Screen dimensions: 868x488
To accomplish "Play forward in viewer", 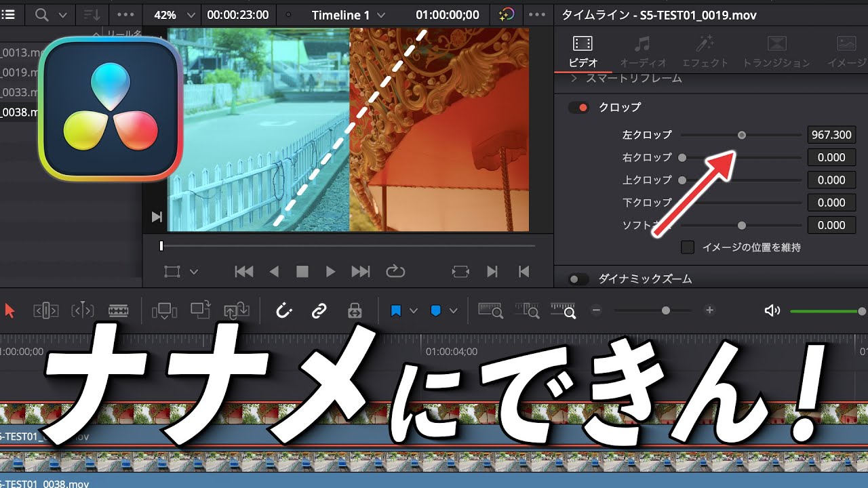I will point(330,272).
